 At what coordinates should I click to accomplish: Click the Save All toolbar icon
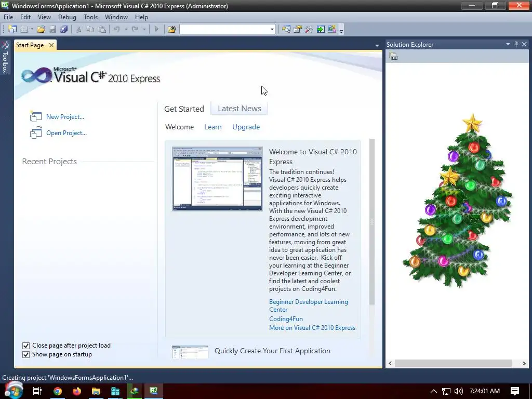click(64, 30)
